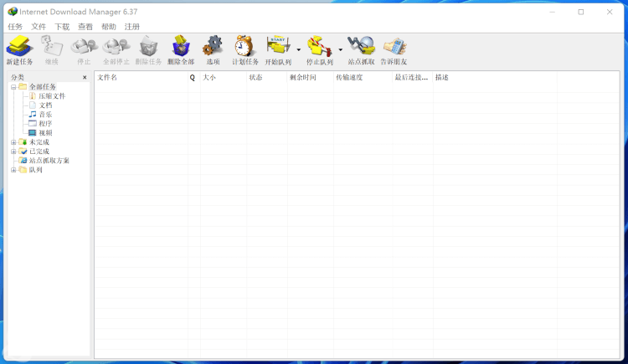
Task: Open the 任务 menu
Action: [x=15, y=27]
